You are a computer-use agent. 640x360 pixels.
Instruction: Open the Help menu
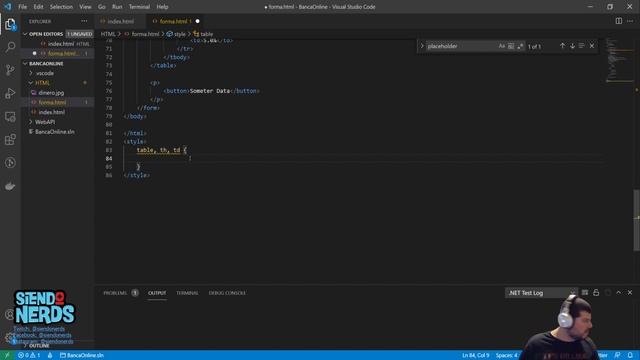click(x=162, y=7)
